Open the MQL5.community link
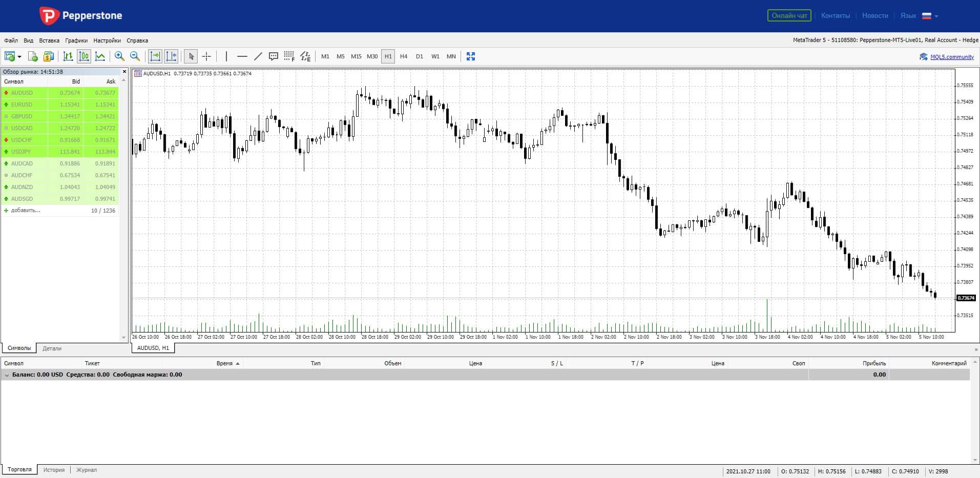The width and height of the screenshot is (980, 478). 952,57
